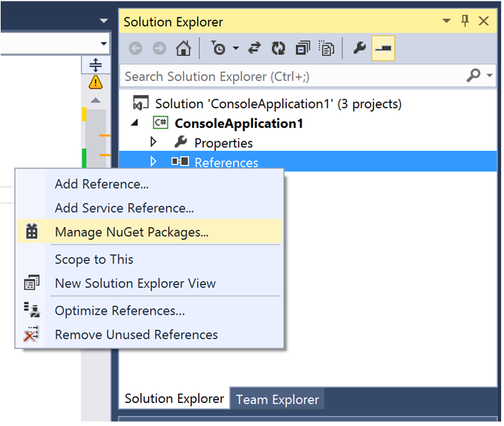The height and width of the screenshot is (426, 504).
Task: Click Optimize References in the context menu
Action: pos(119,311)
